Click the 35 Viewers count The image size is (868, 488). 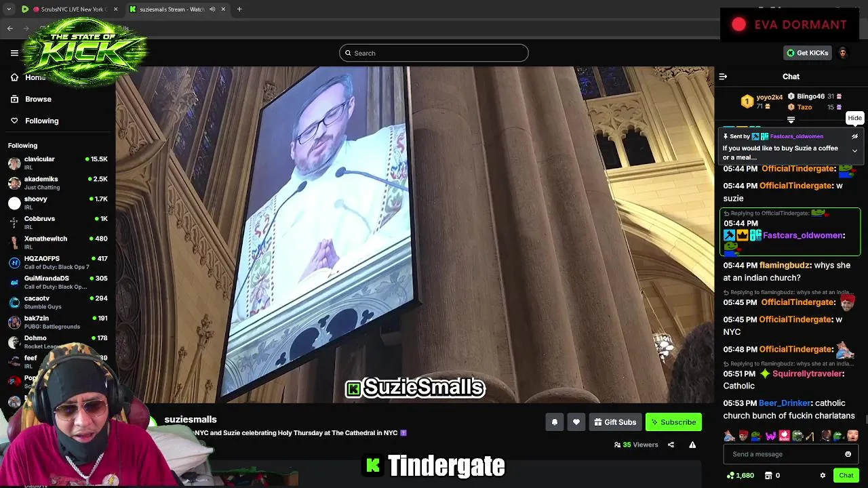[x=636, y=445]
